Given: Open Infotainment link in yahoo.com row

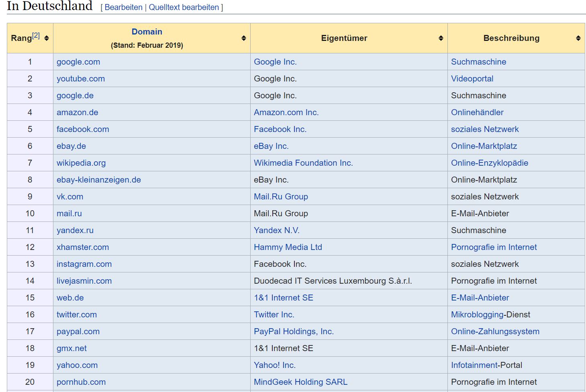Looking at the screenshot, I should [474, 365].
